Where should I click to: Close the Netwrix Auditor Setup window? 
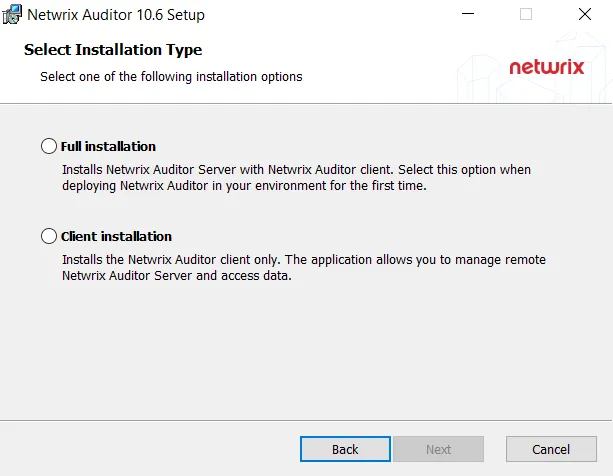click(x=585, y=14)
